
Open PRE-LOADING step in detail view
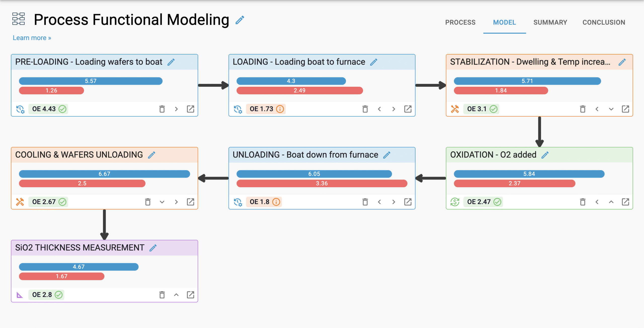(x=190, y=109)
